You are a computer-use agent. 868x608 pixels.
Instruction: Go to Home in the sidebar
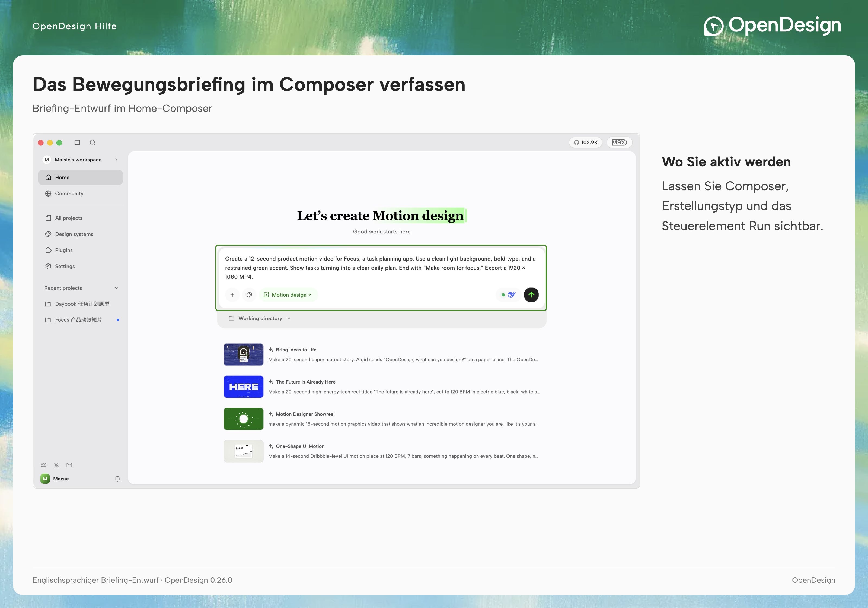[80, 178]
